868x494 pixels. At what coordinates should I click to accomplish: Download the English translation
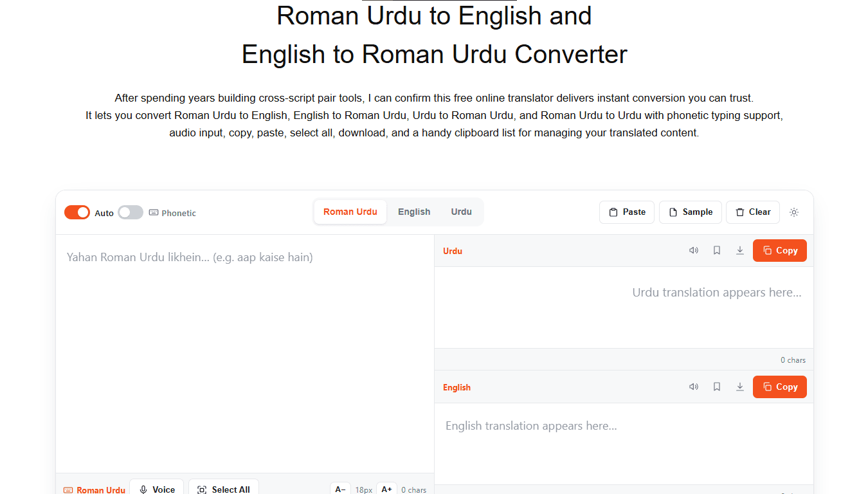pyautogui.click(x=740, y=387)
